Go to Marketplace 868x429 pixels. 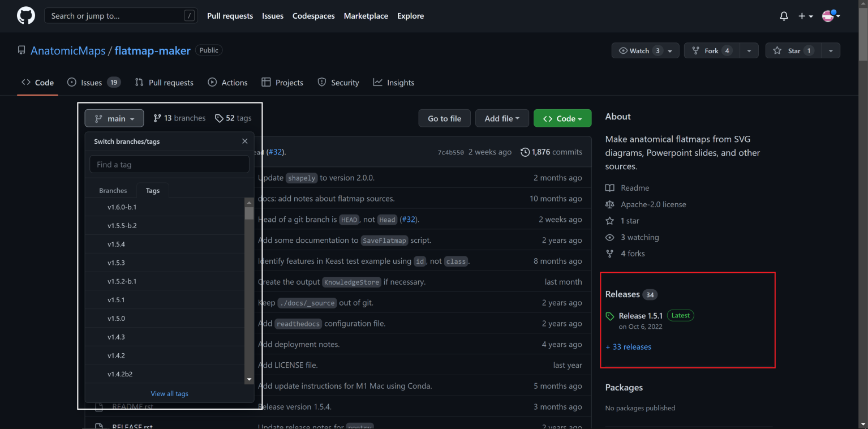click(x=366, y=16)
